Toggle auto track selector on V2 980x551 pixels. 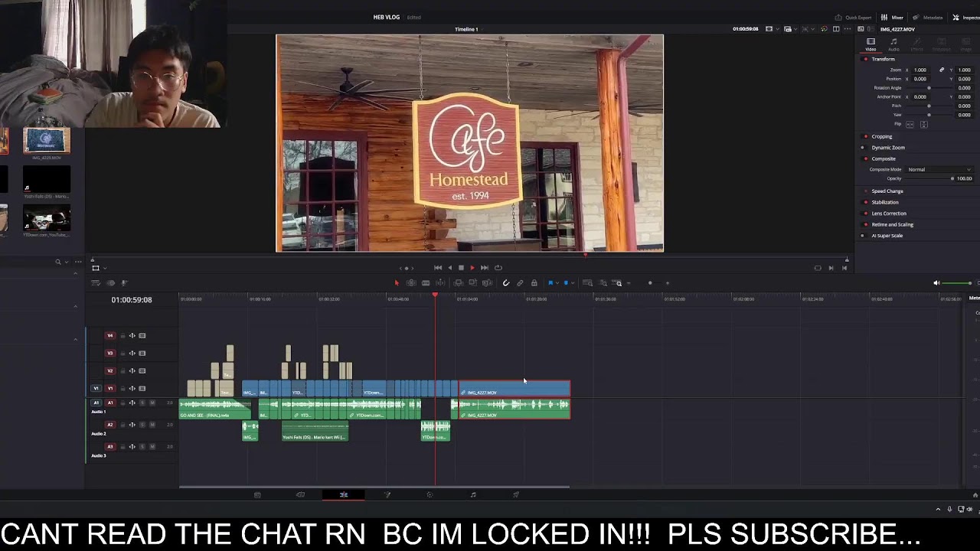click(x=132, y=371)
